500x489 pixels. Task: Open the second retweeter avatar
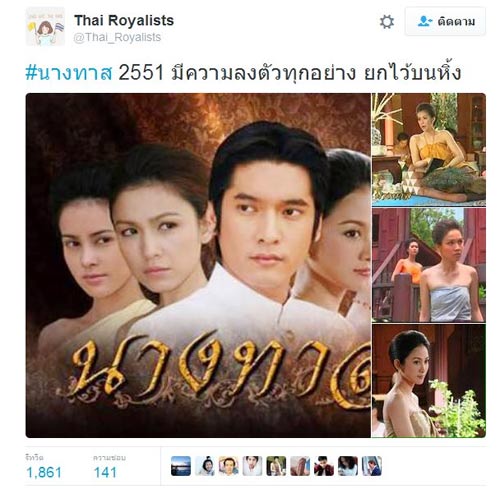pos(205,466)
